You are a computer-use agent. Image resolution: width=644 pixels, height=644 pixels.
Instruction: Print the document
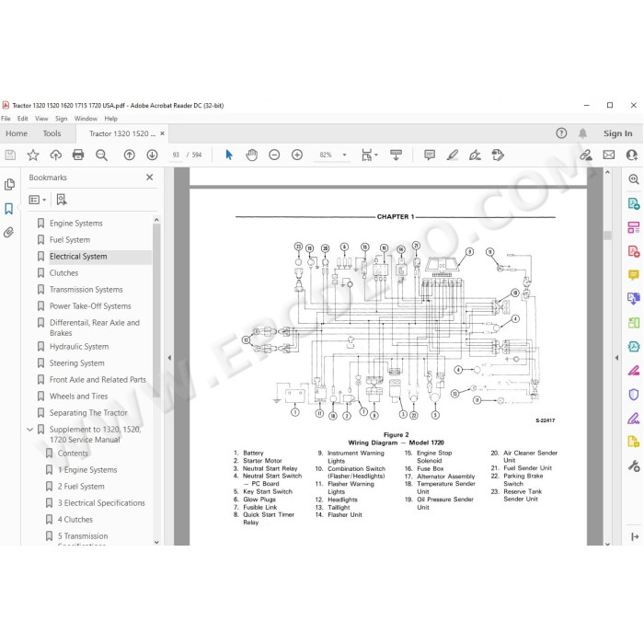tap(78, 155)
